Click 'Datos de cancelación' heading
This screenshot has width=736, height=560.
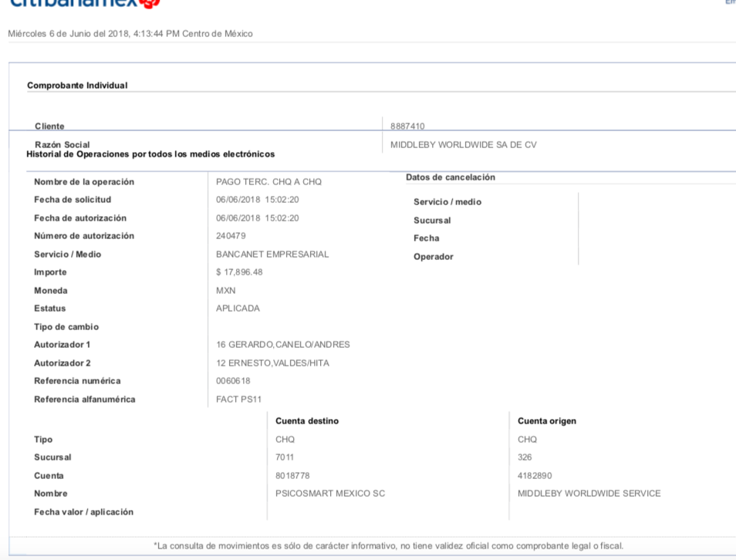pyautogui.click(x=451, y=177)
